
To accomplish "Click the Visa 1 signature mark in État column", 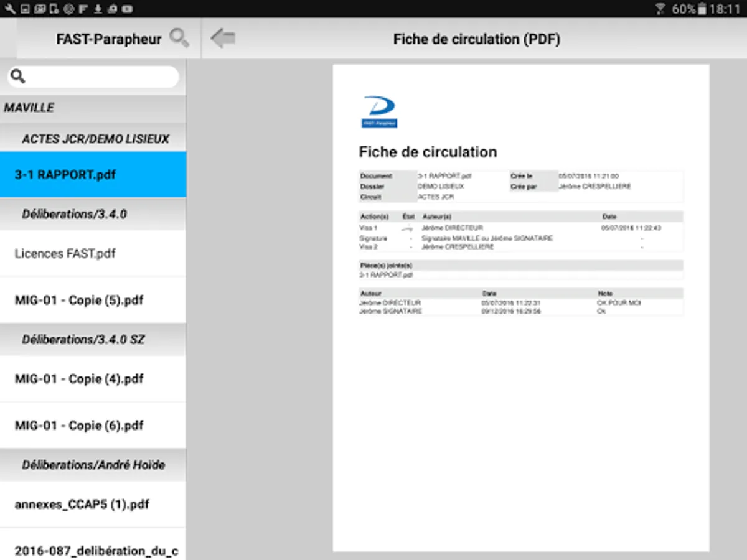I will (x=408, y=229).
